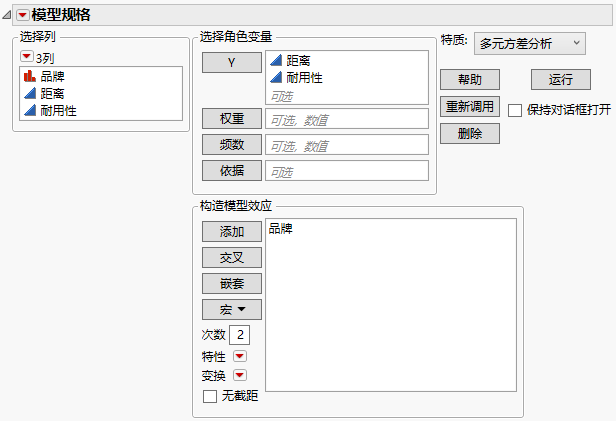Click the 交叉 effect button
The height and width of the screenshot is (421, 616).
232,257
